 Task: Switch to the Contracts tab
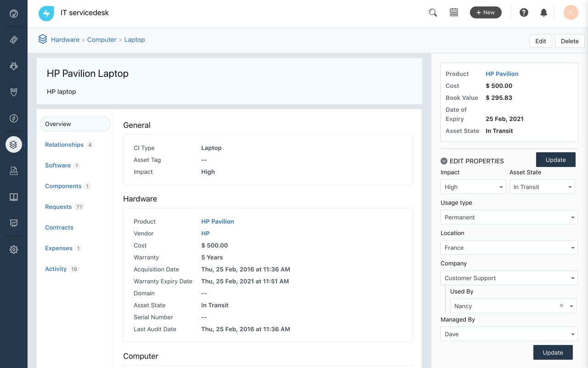click(59, 227)
